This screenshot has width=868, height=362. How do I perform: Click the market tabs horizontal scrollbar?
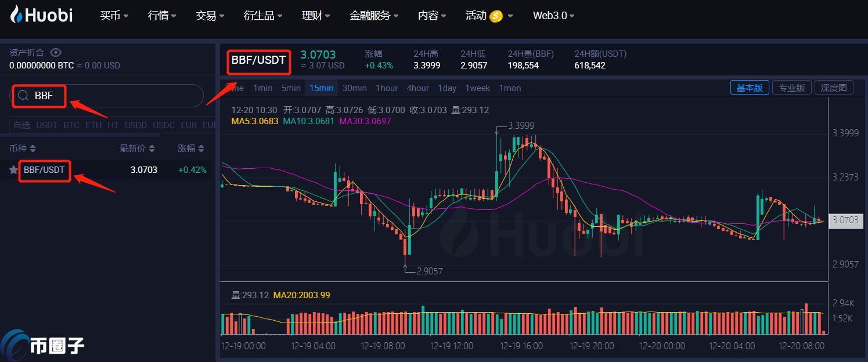(x=80, y=135)
